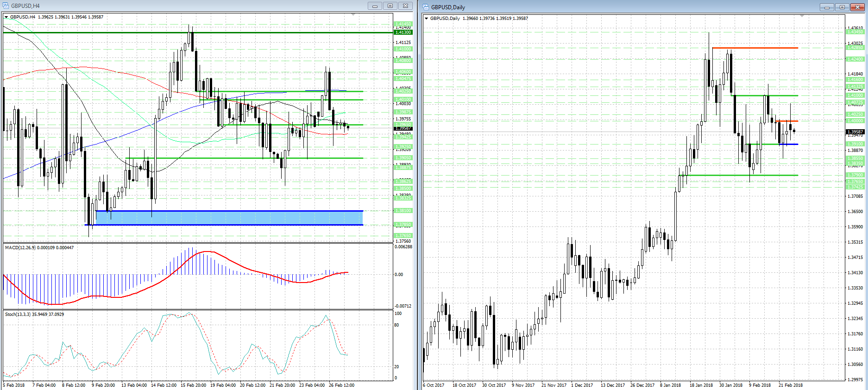Click the -0.00712 value on MACD scale

(403, 306)
